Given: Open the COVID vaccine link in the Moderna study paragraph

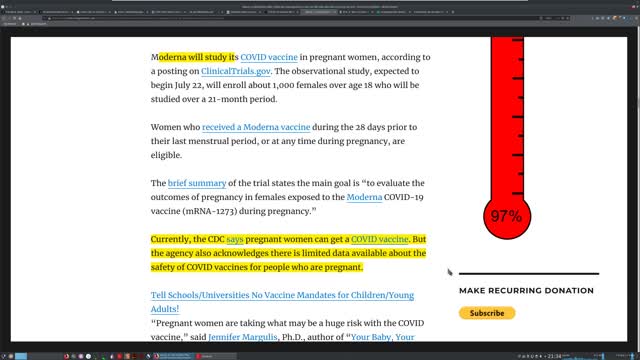Looking at the screenshot, I should pyautogui.click(x=269, y=57).
